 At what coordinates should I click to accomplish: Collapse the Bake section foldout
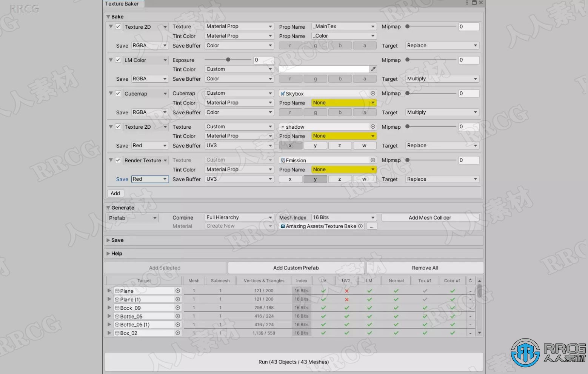click(x=108, y=17)
